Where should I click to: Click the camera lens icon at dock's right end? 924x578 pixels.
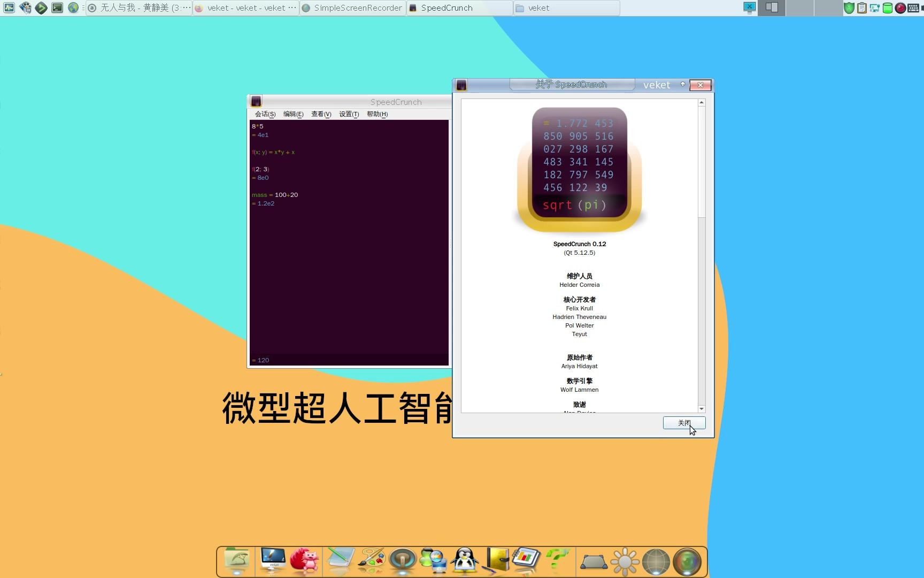pyautogui.click(x=688, y=561)
